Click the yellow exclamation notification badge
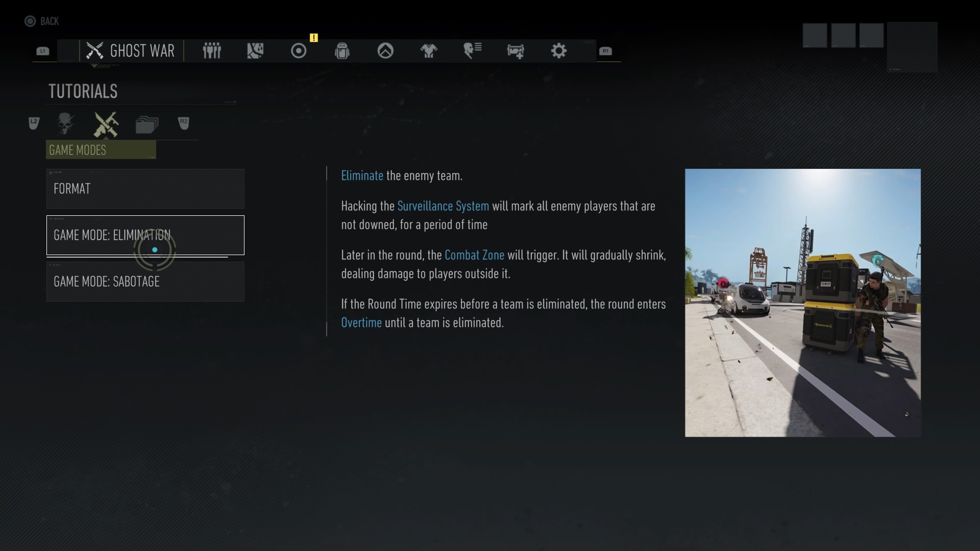This screenshot has height=551, width=980. tap(314, 38)
